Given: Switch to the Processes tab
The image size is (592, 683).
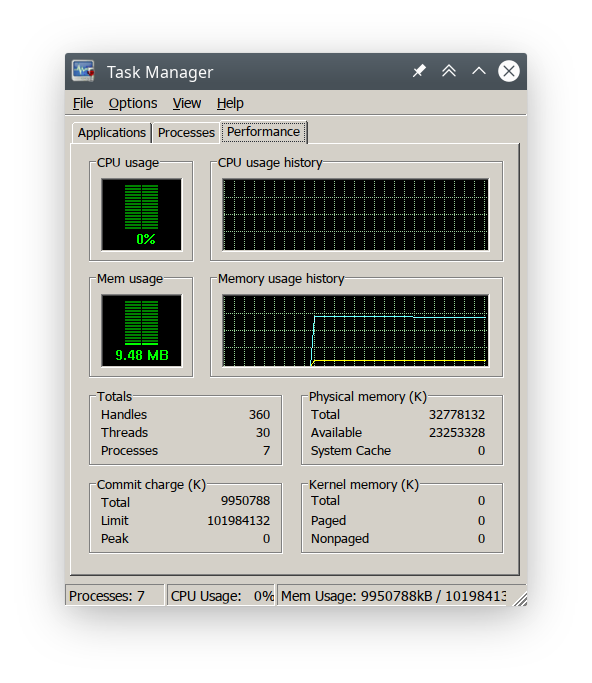Looking at the screenshot, I should (x=186, y=132).
